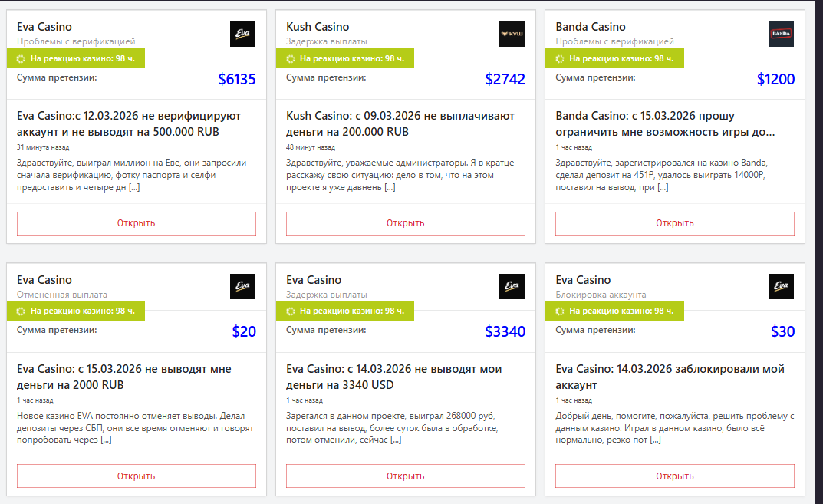Click Eva logo in the Блокировка аккаунта card

click(x=781, y=287)
